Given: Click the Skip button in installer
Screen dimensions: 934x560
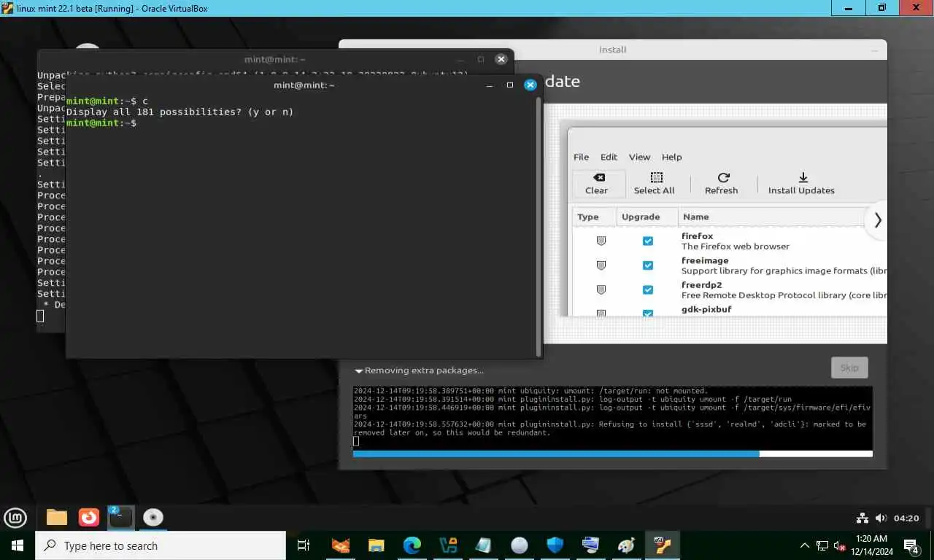Looking at the screenshot, I should (849, 367).
